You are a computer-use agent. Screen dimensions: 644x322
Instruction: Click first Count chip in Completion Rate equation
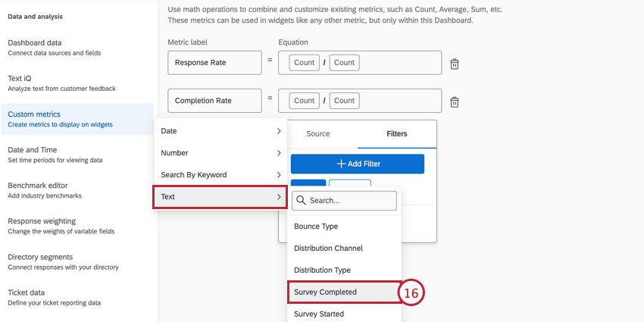point(304,101)
